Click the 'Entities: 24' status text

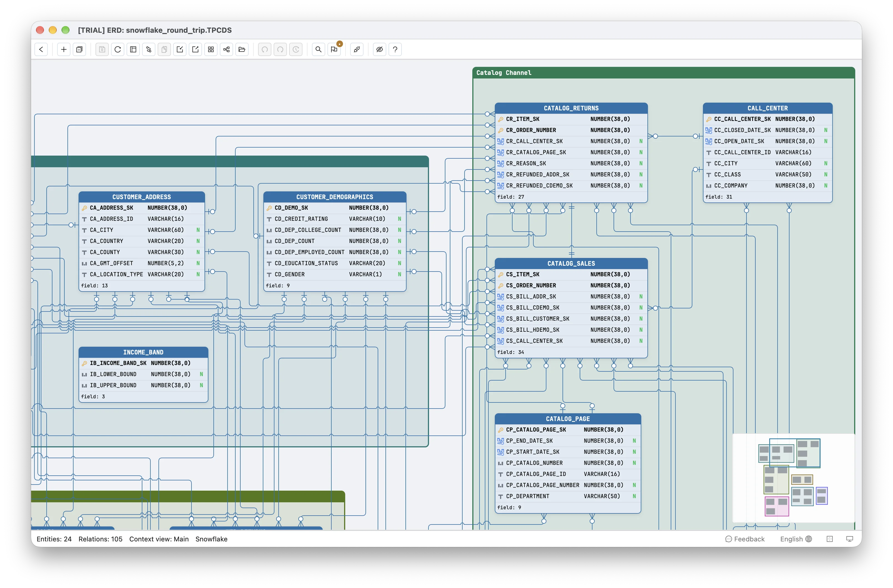pos(54,539)
